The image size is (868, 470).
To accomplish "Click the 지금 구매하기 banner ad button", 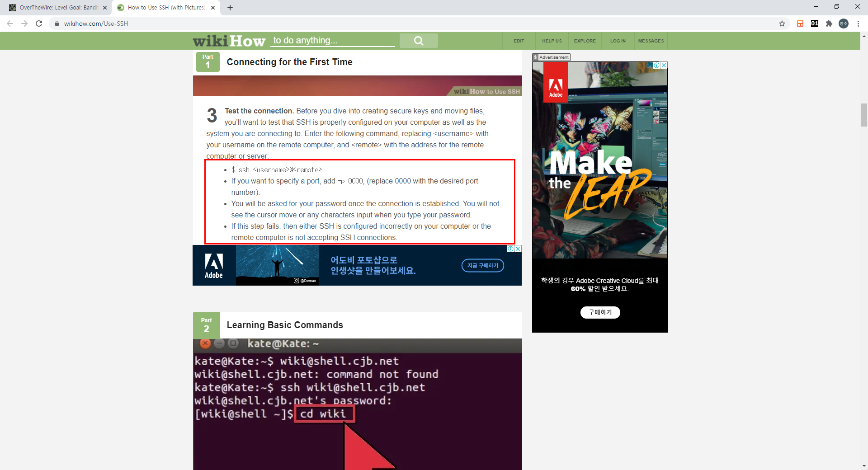I will tap(483, 266).
